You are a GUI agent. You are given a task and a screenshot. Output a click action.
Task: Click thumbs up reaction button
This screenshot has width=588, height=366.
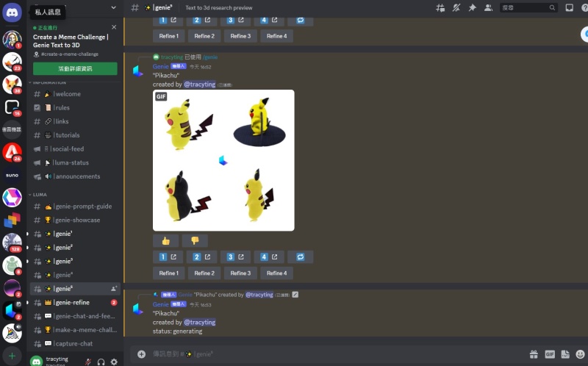(166, 241)
